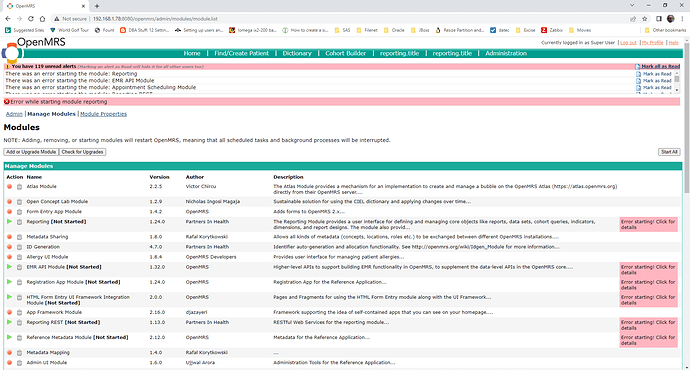
Task: Start the Reference Metadata Module
Action: point(9,337)
